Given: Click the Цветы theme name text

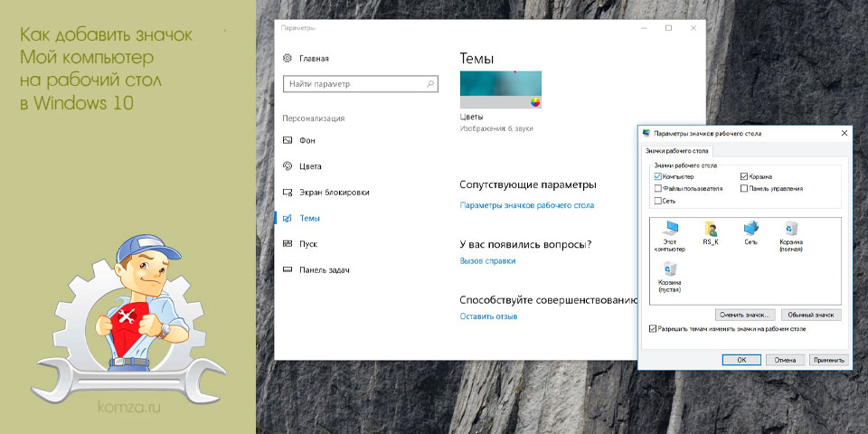Looking at the screenshot, I should pos(471,118).
